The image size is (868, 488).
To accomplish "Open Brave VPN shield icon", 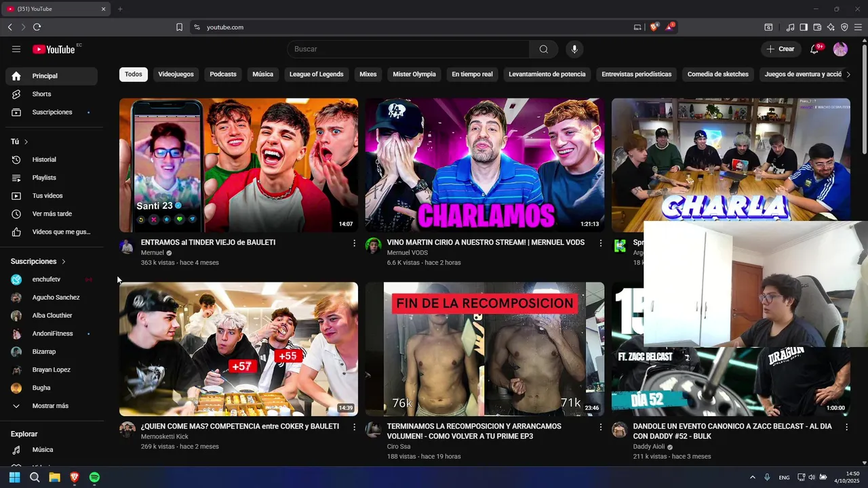I will click(844, 27).
